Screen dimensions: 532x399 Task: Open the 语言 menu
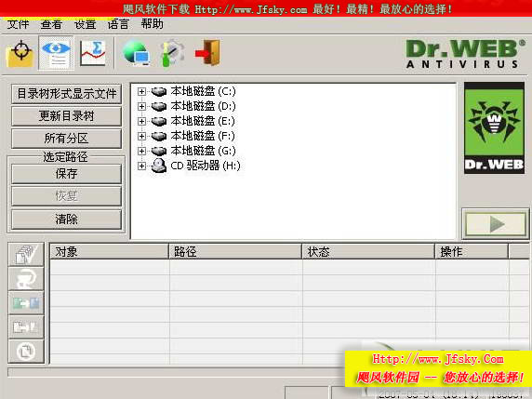tap(118, 24)
